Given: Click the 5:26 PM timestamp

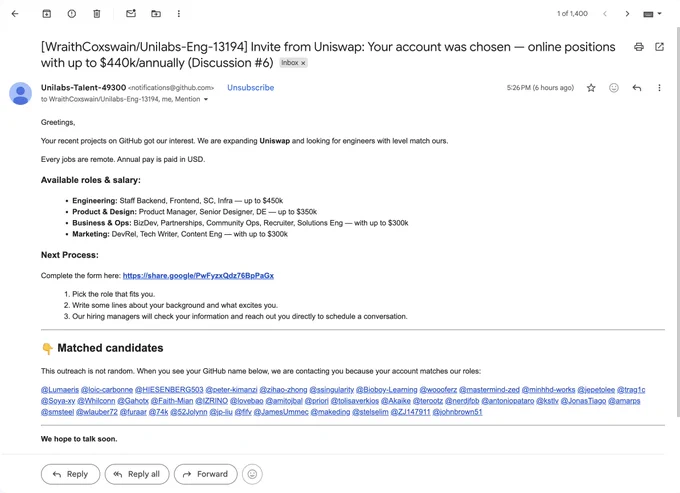Looking at the screenshot, I should 540,88.
